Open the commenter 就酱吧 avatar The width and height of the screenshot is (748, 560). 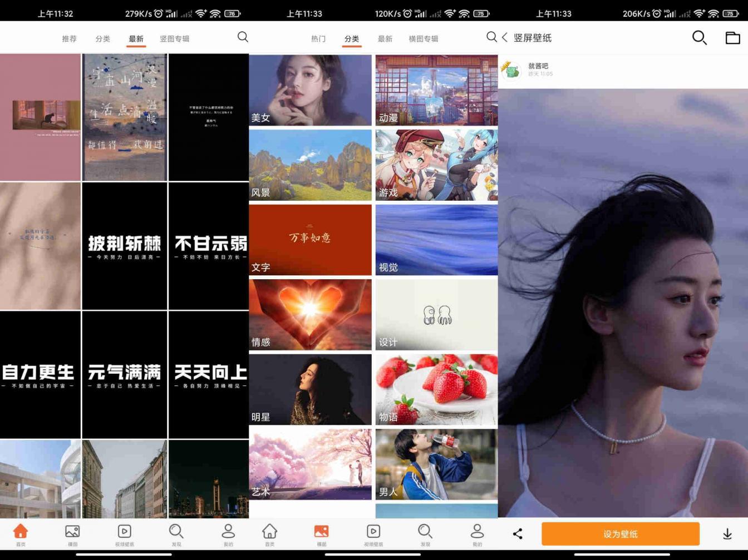[x=513, y=69]
